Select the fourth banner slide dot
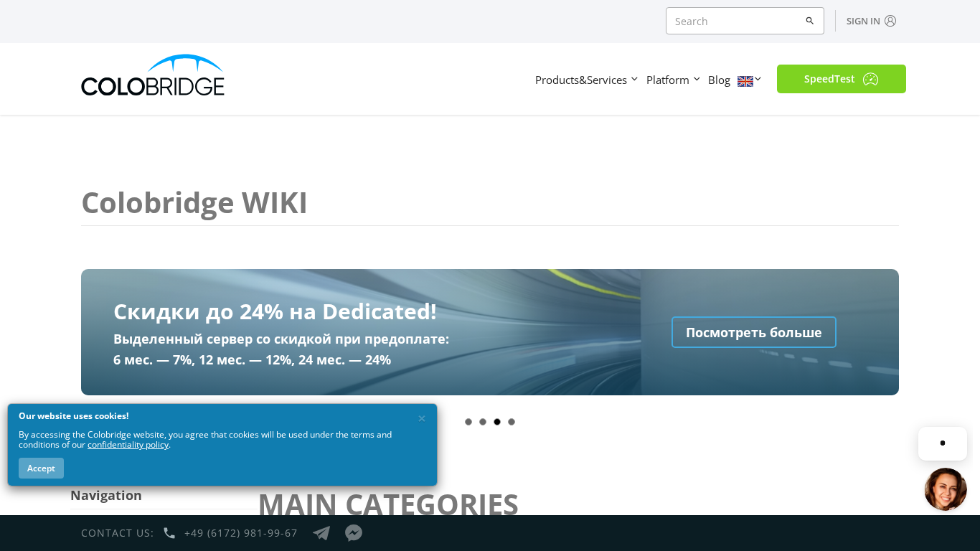 (x=512, y=422)
